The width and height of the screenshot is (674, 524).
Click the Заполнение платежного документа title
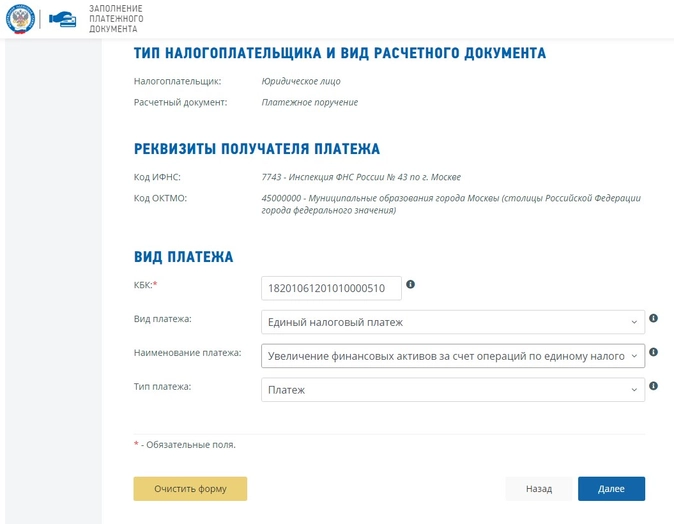click(116, 19)
